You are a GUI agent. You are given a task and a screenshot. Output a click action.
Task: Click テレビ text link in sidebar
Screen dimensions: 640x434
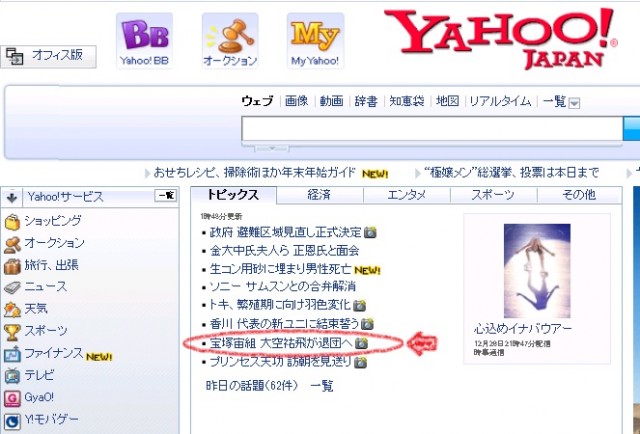tap(39, 375)
